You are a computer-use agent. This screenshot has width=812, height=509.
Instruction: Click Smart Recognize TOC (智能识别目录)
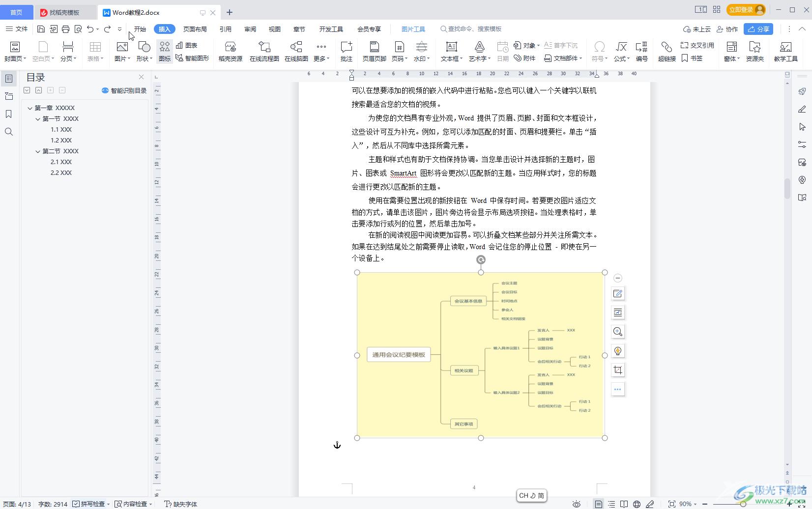coord(124,90)
